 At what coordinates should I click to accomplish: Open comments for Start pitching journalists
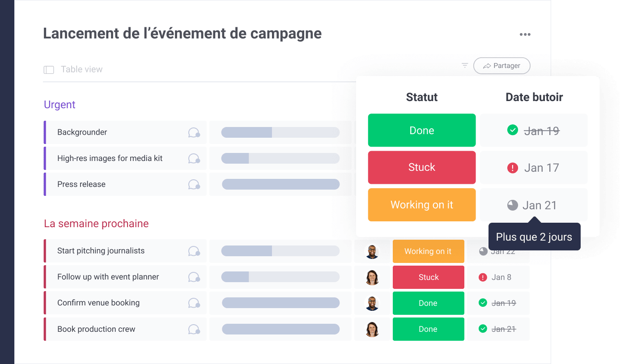coord(194,251)
